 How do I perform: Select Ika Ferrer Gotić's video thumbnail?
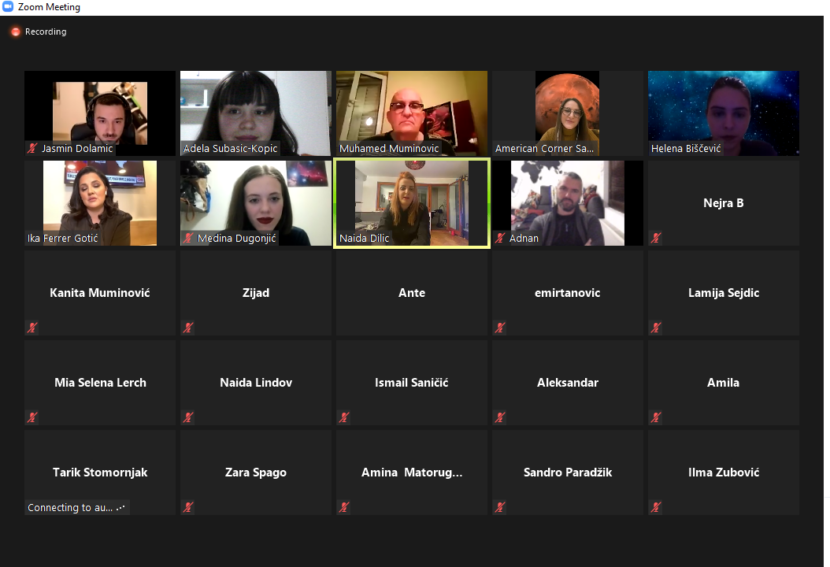pyautogui.click(x=100, y=203)
